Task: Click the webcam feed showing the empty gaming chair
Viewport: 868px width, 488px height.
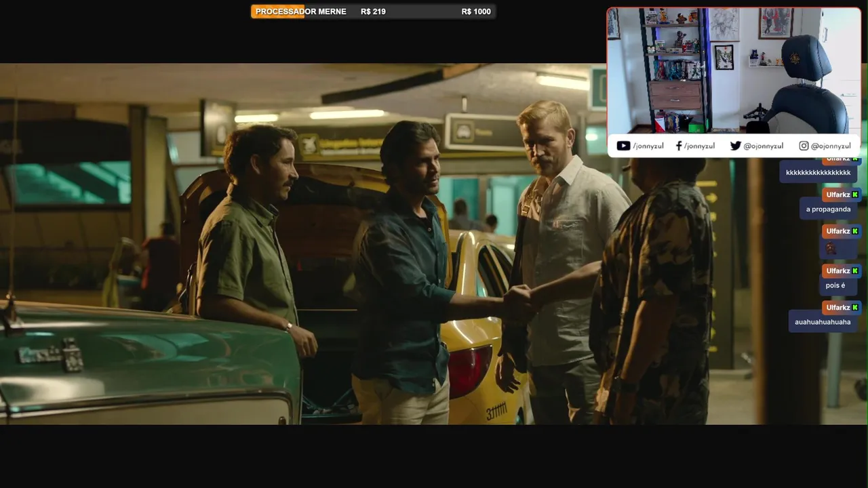Action: [734, 70]
